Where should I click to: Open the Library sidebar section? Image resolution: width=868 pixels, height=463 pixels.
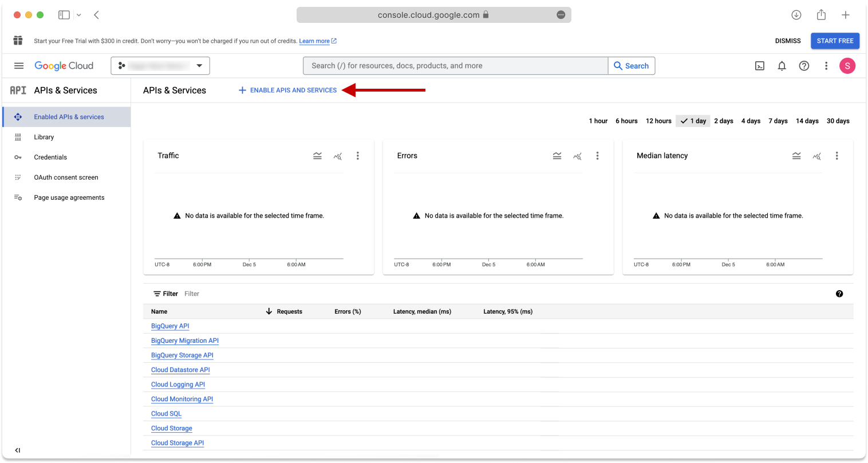[x=44, y=137]
